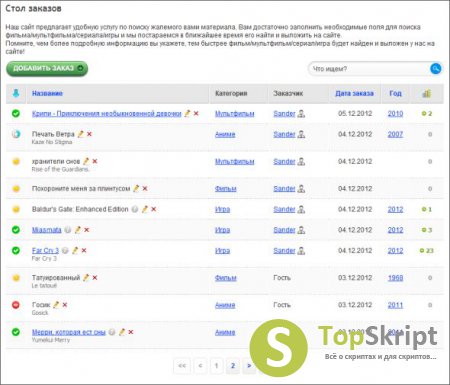
Task: Sort table by Дата заказа column
Action: pos(354,93)
